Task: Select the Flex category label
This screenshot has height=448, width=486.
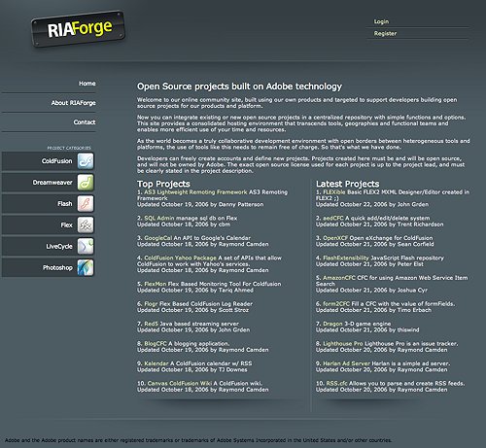Action: tap(67, 225)
